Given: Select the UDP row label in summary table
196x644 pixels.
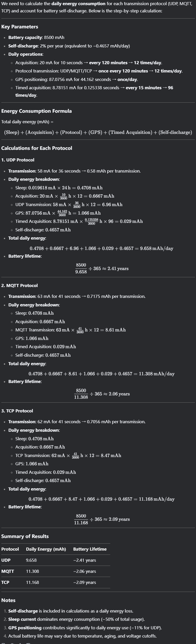Looking at the screenshot, I should click(x=6, y=560).
